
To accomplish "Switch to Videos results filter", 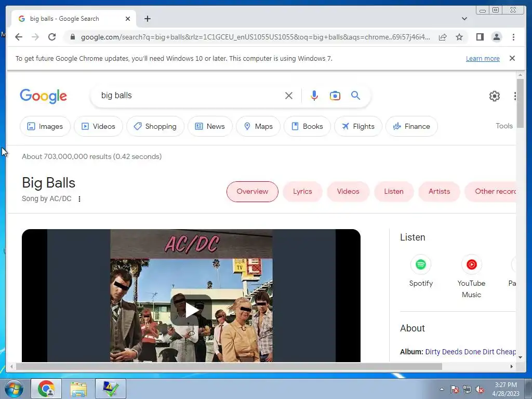I will pyautogui.click(x=98, y=126).
